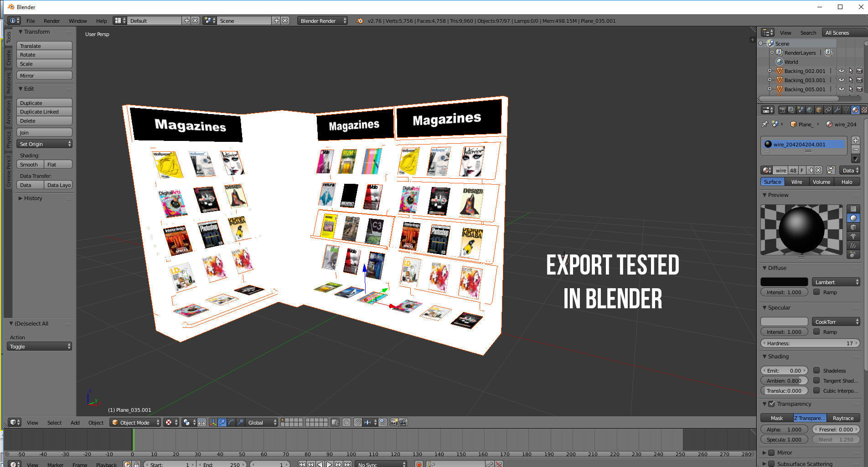
Task: Open the Lambert diffuse shader dropdown
Action: pos(836,282)
